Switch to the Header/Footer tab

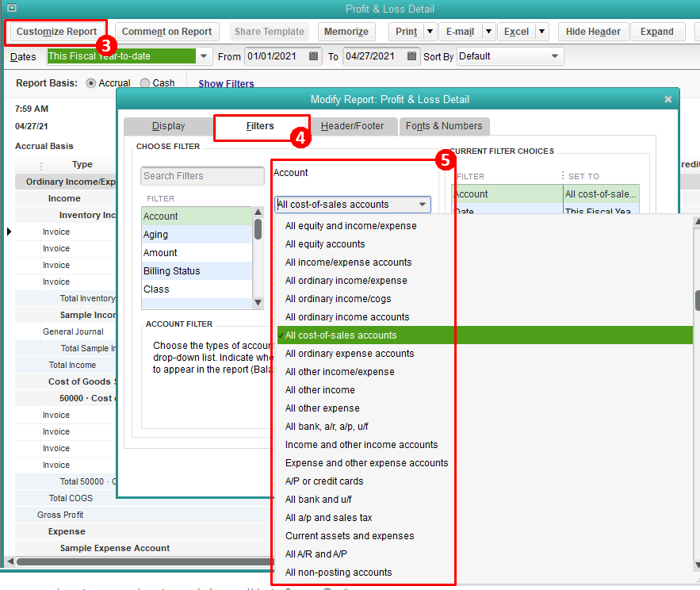(x=352, y=126)
